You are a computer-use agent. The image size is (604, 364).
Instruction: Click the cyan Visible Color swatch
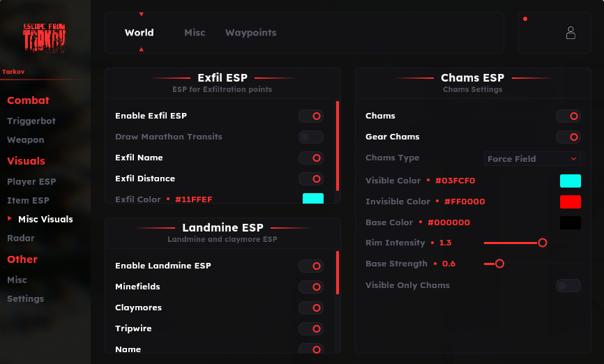[571, 181]
